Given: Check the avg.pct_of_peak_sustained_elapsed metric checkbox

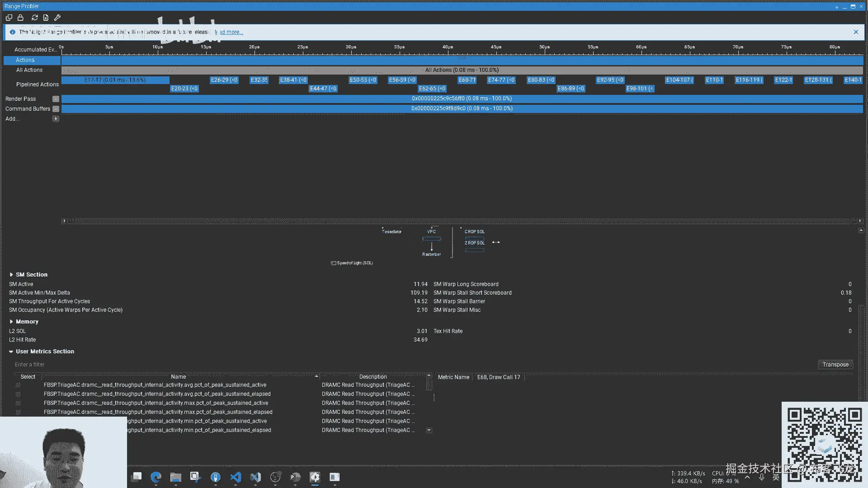Looking at the screenshot, I should [18, 394].
